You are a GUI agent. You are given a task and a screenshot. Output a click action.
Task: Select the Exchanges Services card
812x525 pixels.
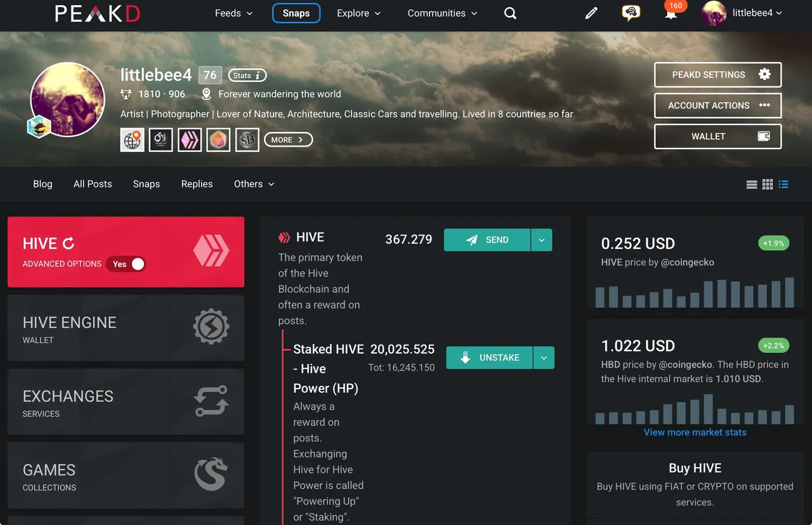tap(126, 402)
